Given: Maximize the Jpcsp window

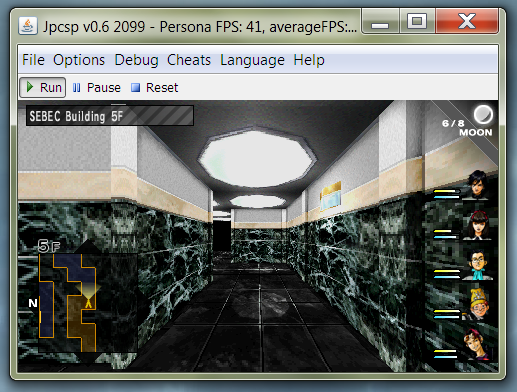Looking at the screenshot, I should (417, 21).
